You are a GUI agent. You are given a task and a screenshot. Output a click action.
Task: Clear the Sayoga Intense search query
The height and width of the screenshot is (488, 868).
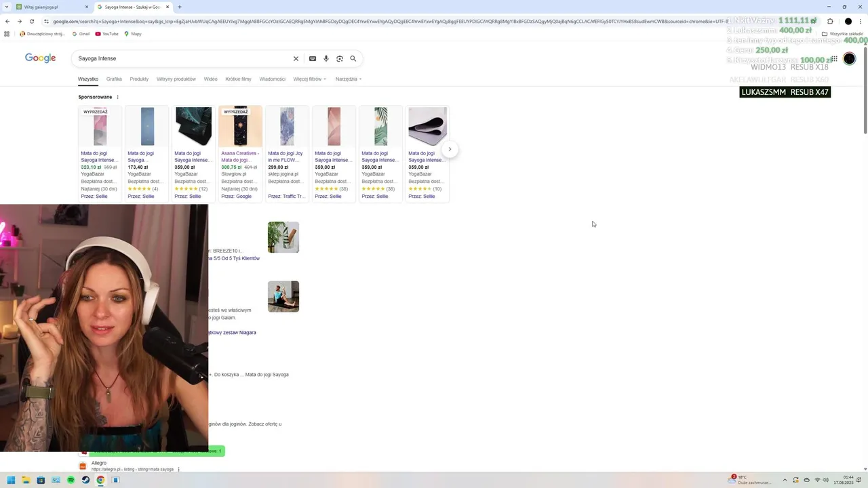(x=296, y=59)
